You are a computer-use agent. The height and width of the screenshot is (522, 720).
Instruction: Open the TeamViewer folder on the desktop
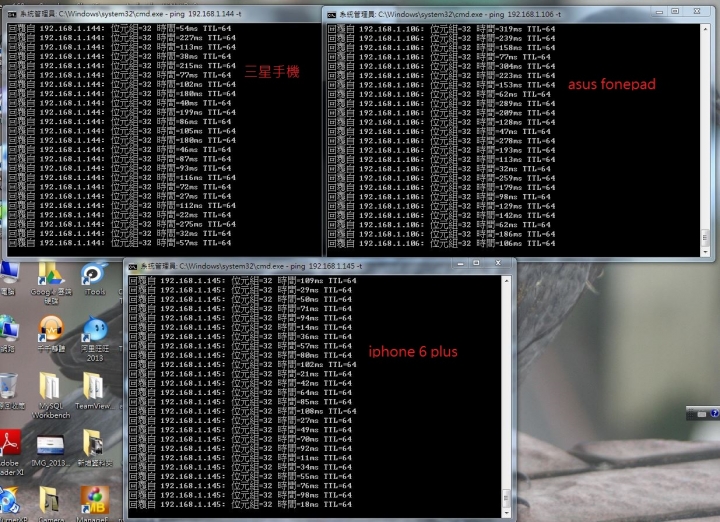pyautogui.click(x=94, y=391)
